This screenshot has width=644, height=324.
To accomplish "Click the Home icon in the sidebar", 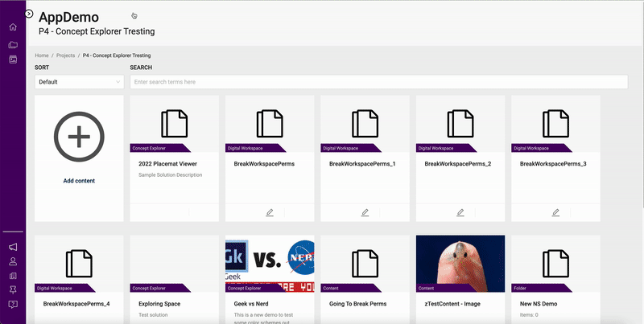I will pos(13,27).
